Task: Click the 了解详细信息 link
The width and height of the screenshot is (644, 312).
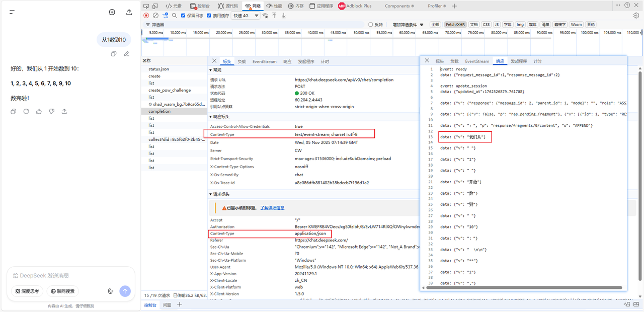Action: coord(272,207)
